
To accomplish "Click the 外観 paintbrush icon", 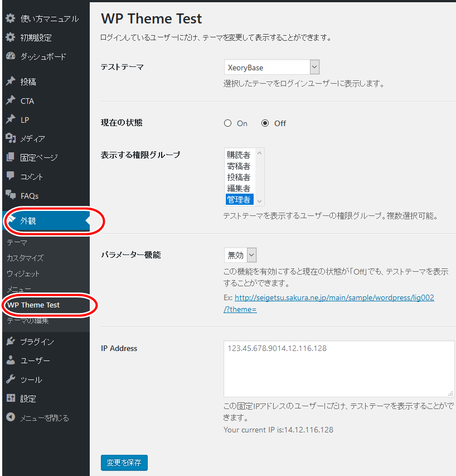I will click(11, 219).
